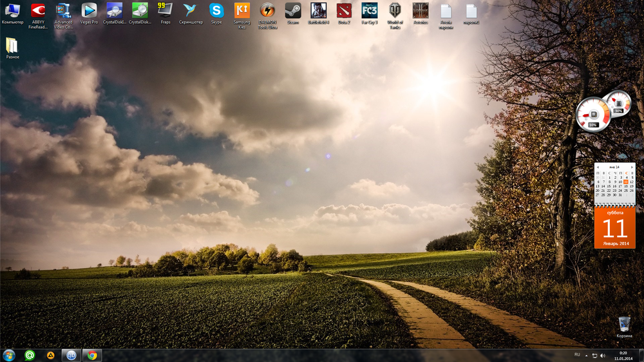The image size is (644, 362).
Task: Open Google Chrome from the taskbar
Action: coord(92,355)
